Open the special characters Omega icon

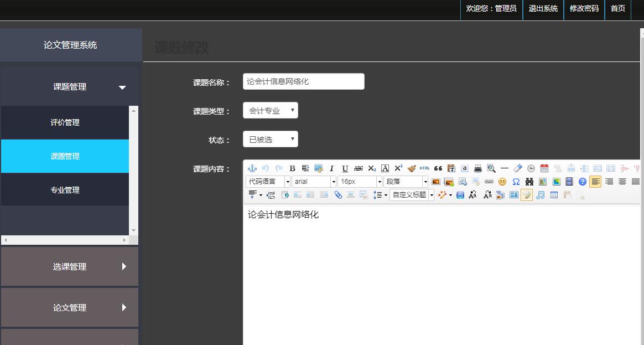tap(516, 182)
